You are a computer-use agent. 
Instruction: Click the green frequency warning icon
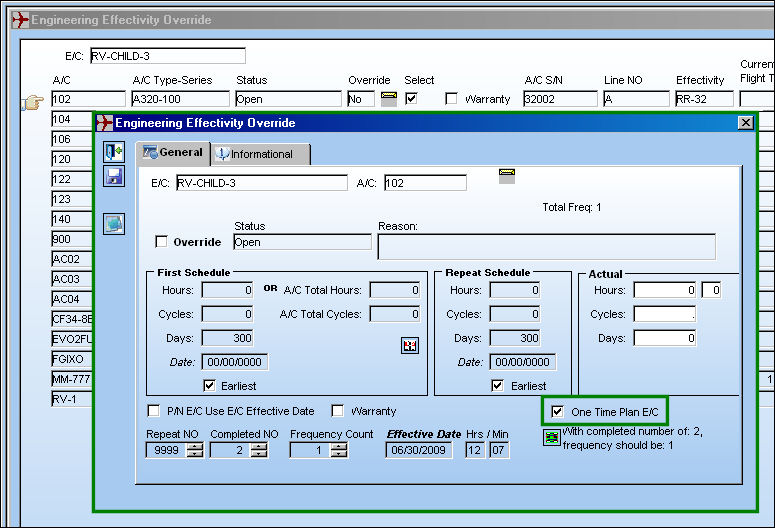(x=552, y=437)
